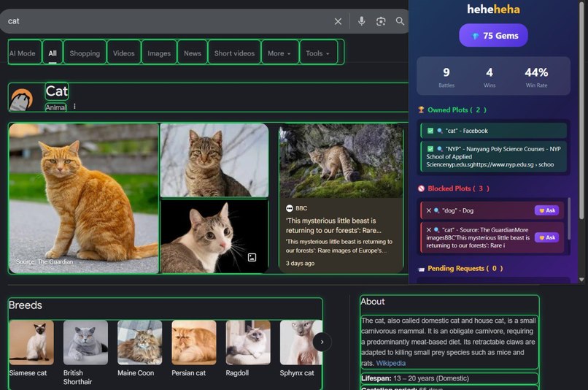Open the wildcat on mossy rocks image
Image resolution: width=588 pixels, height=390 pixels.
point(341,161)
